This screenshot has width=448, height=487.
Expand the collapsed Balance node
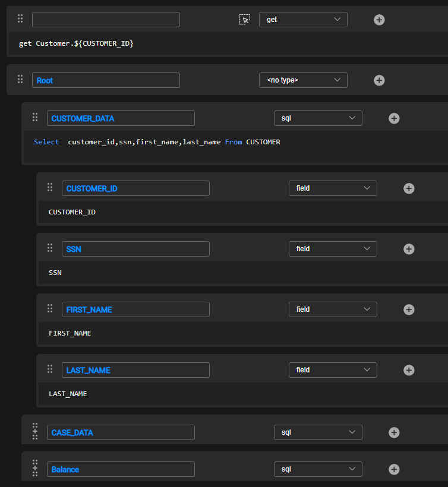tap(35, 469)
